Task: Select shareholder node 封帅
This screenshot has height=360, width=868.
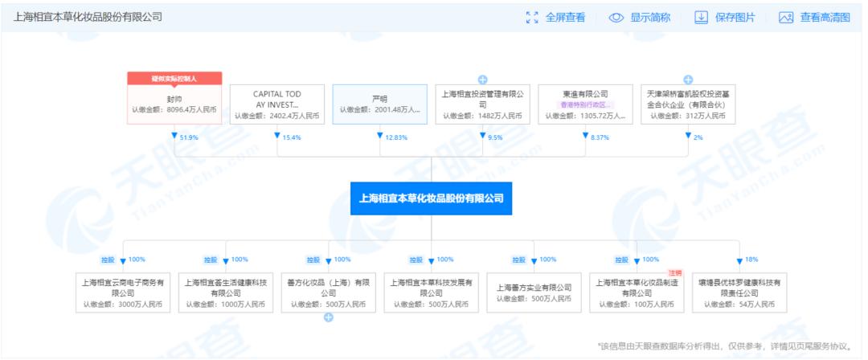Action: (x=174, y=104)
